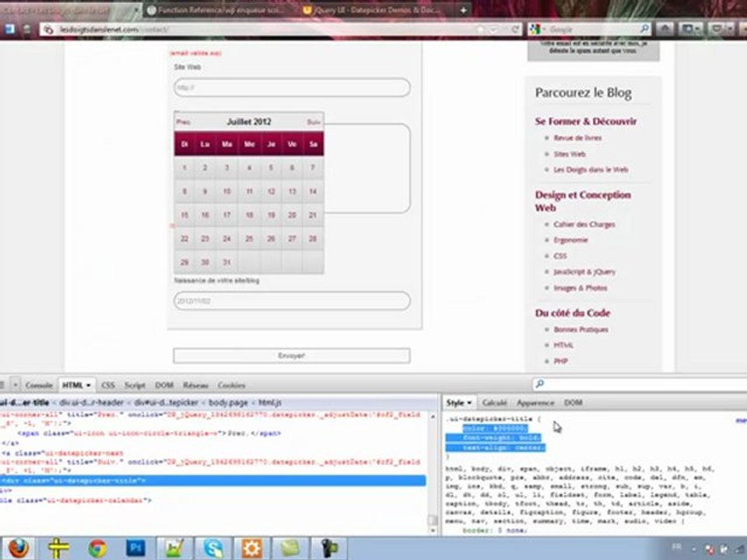Open the HTML panel dropdown arrow
Viewport: 747px width, 560px height.
pyautogui.click(x=89, y=385)
